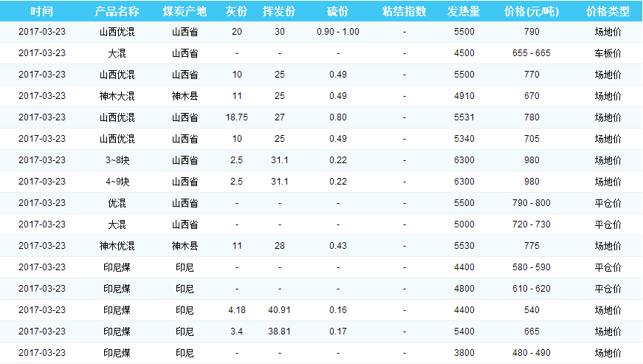Viewport: 643px width, 364px height.
Task: Select the 灰份 column header
Action: [236, 12]
